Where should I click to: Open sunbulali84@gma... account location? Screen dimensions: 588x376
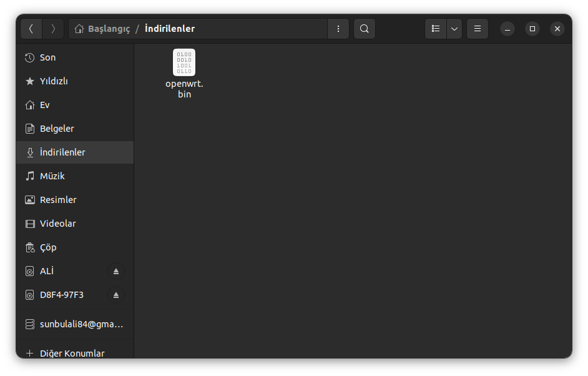pyautogui.click(x=75, y=324)
